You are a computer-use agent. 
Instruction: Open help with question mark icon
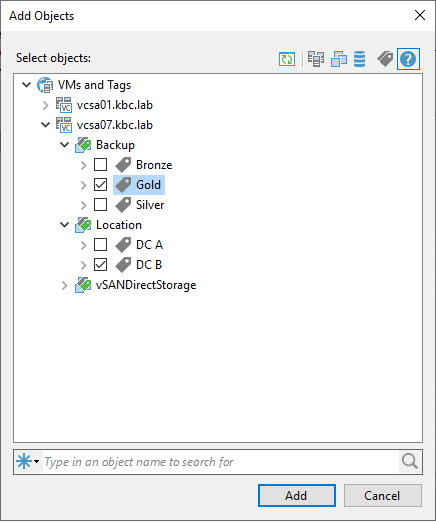coord(408,59)
